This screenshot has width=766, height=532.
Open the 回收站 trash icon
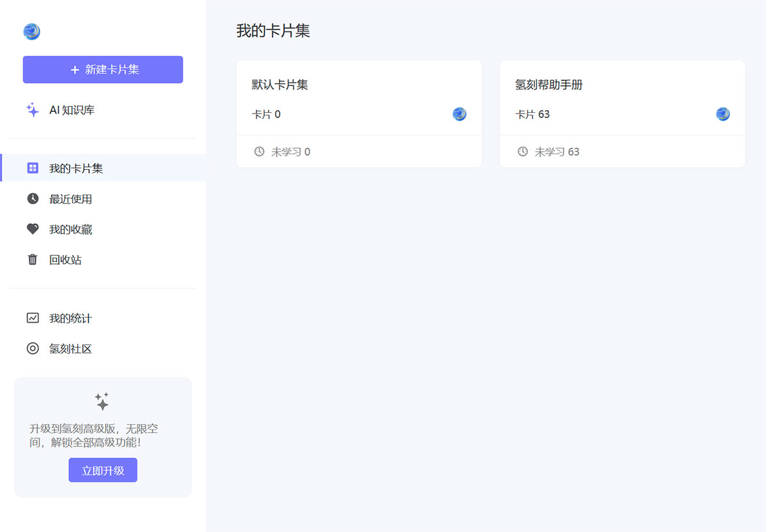coord(33,260)
